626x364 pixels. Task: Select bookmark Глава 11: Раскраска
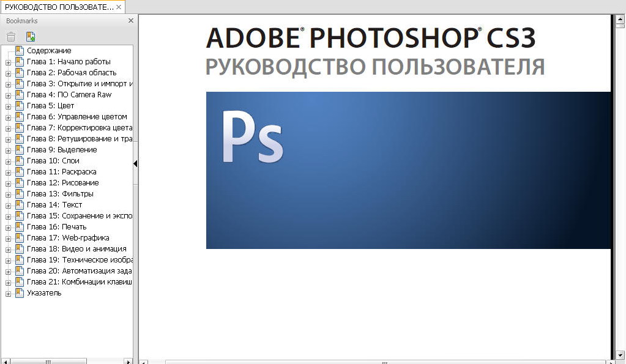coord(61,172)
